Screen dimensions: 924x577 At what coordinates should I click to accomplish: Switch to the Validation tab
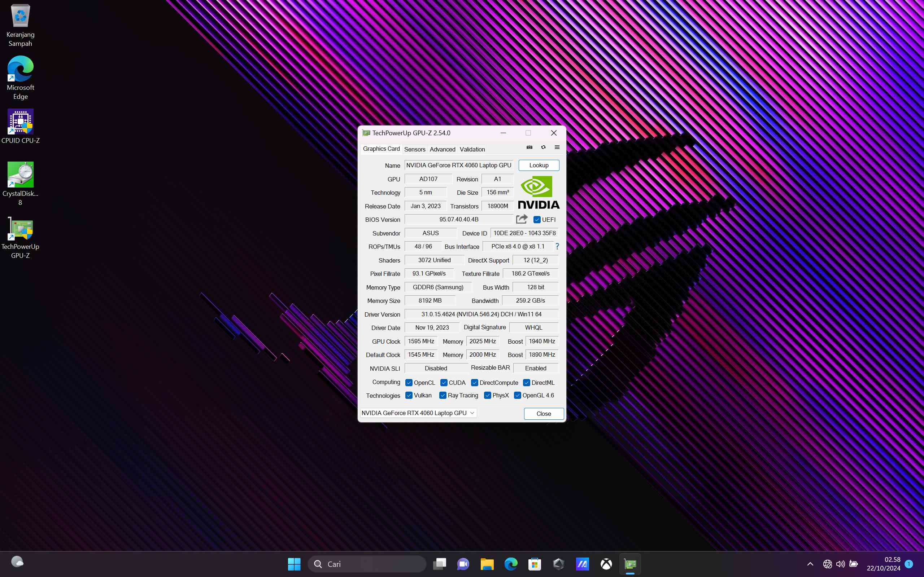472,149
